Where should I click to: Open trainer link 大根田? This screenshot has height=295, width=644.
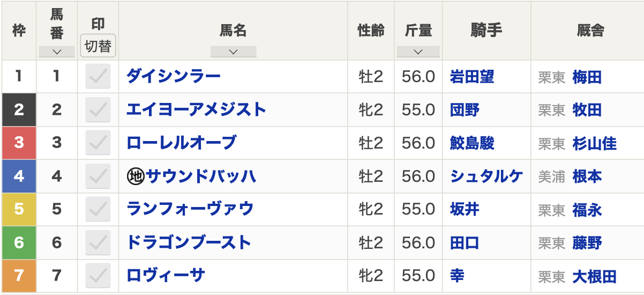click(595, 276)
